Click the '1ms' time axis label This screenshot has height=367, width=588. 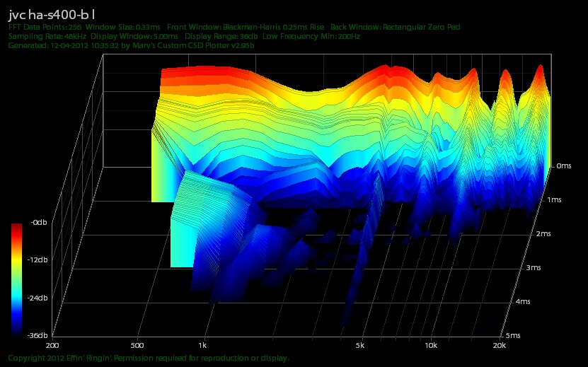coord(554,200)
